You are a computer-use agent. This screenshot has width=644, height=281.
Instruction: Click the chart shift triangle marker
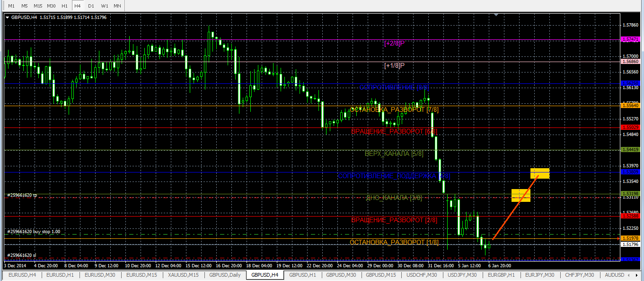496,15
